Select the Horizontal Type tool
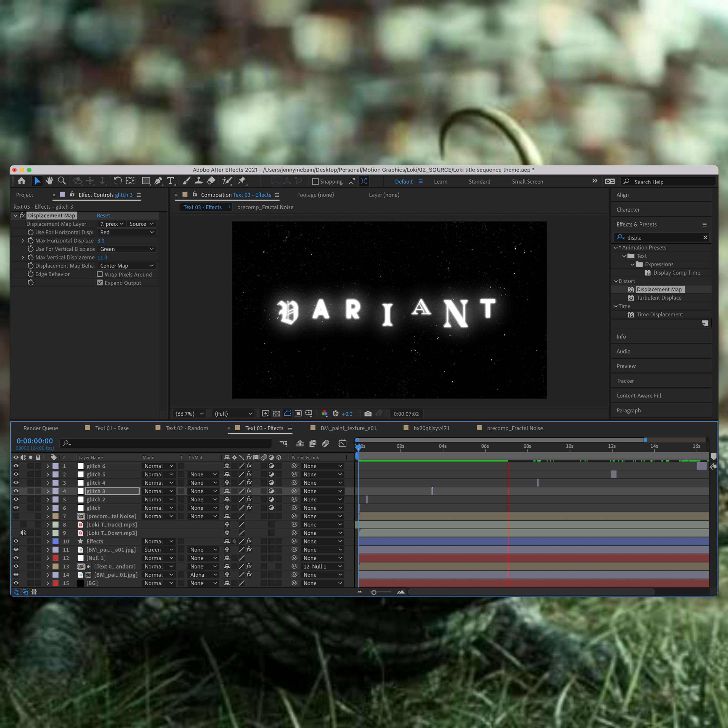The image size is (728, 728). 171,181
